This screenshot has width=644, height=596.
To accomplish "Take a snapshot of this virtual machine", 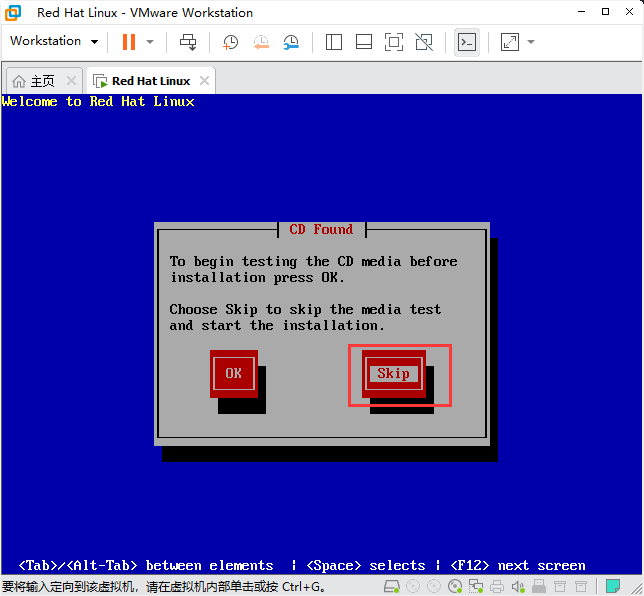I will (230, 42).
